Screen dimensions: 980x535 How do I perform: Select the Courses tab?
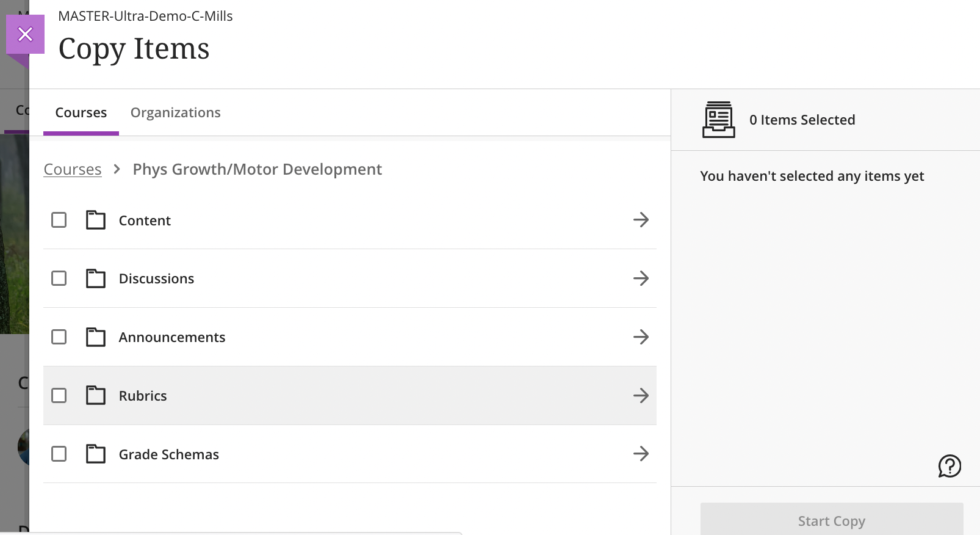pyautogui.click(x=81, y=112)
